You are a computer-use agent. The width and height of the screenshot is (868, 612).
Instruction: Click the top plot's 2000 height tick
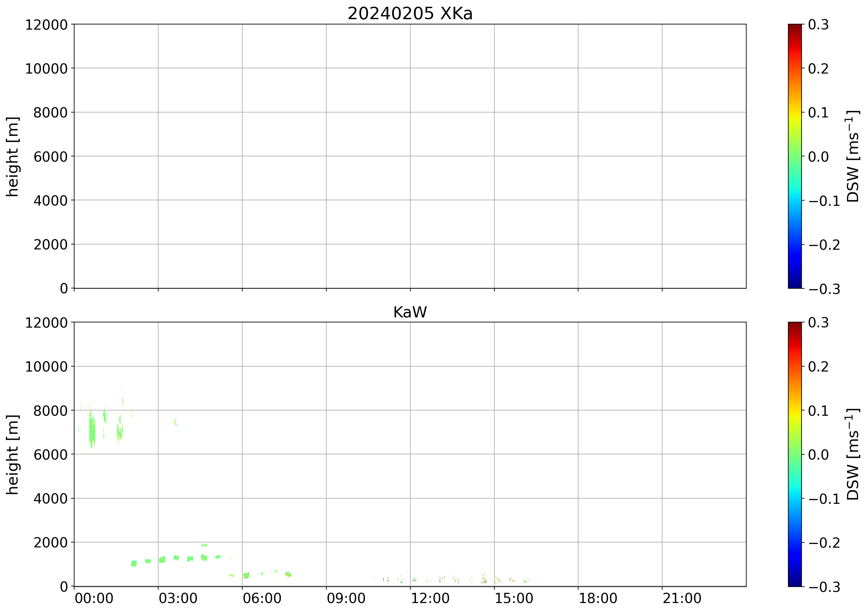pyautogui.click(x=50, y=245)
